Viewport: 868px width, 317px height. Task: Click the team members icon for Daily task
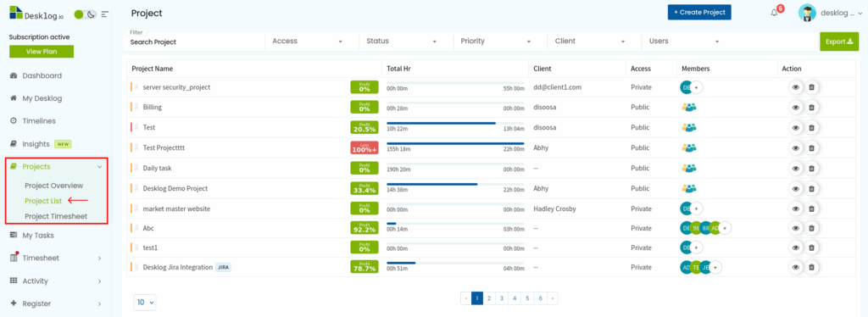pos(689,168)
